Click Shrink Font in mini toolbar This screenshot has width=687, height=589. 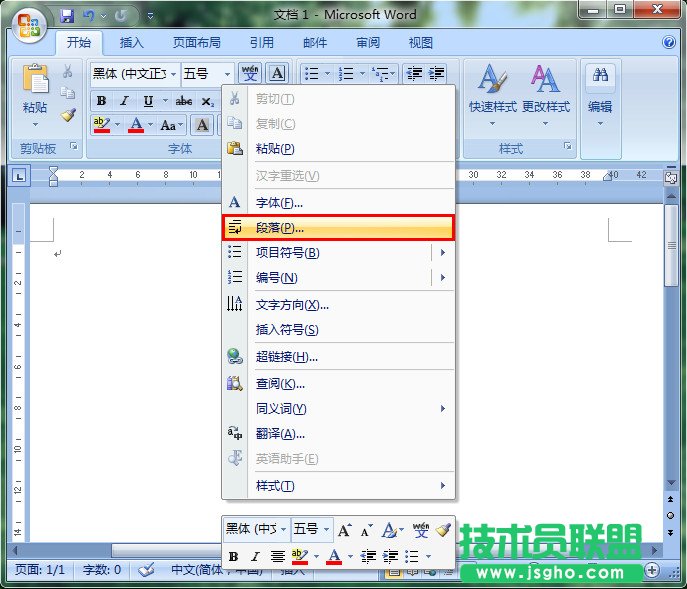pos(366,531)
